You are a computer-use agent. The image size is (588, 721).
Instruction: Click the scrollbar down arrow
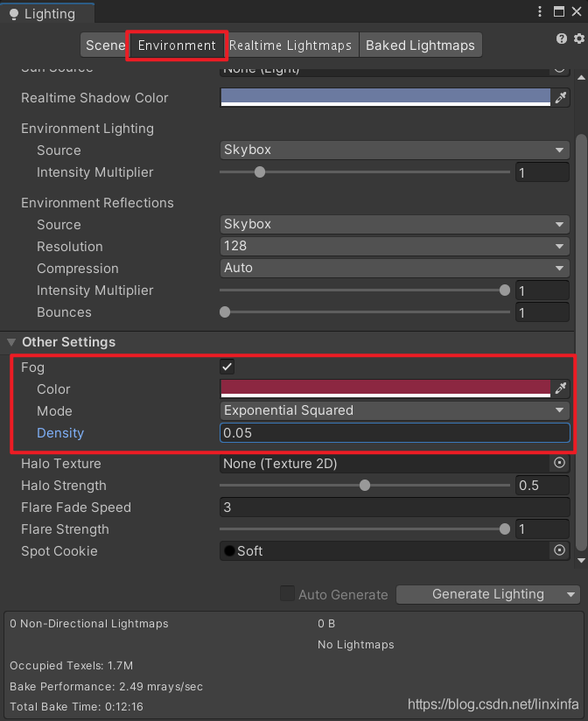click(x=581, y=561)
